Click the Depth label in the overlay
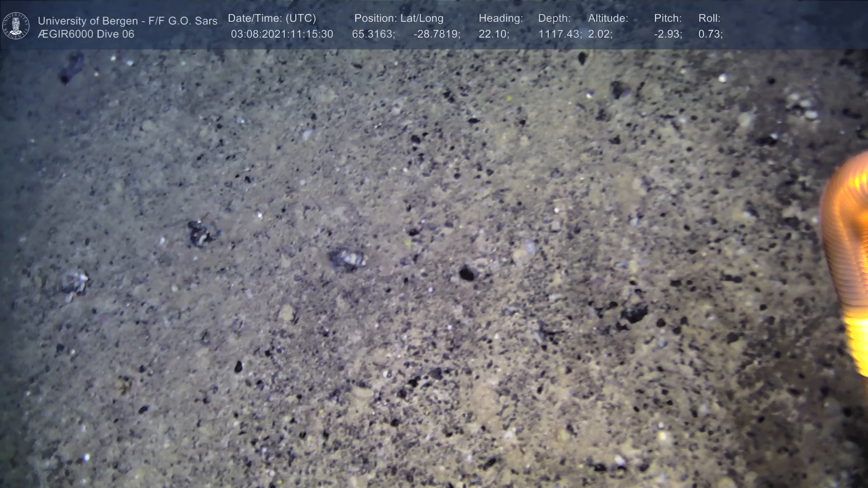 [x=554, y=19]
